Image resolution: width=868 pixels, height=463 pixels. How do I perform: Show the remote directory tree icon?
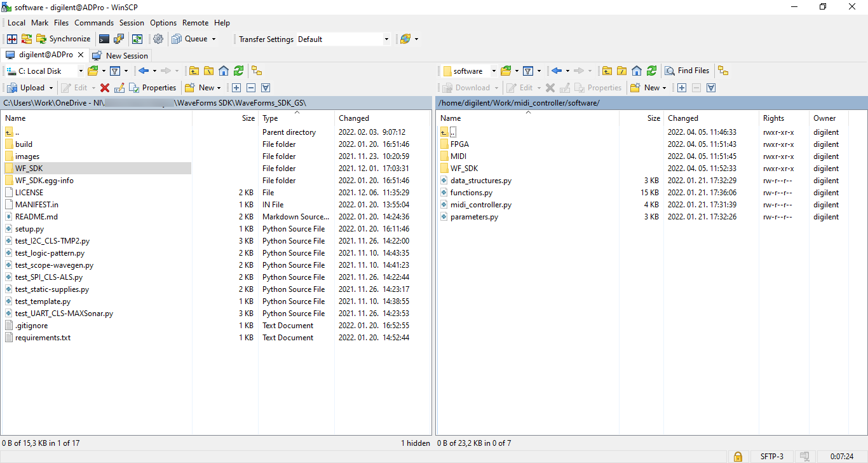click(x=723, y=71)
